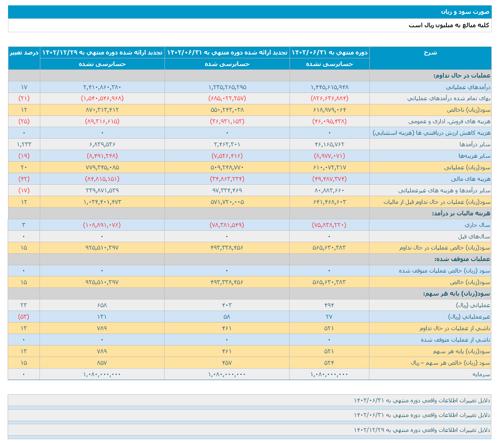The height and width of the screenshot is (443, 504).
Task: Click the row label 'درآمدهاي عملياتي'
Action: 468,87
